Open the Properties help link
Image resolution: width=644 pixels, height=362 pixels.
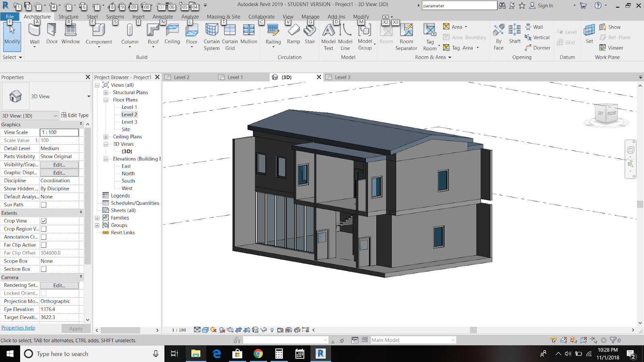(18, 328)
